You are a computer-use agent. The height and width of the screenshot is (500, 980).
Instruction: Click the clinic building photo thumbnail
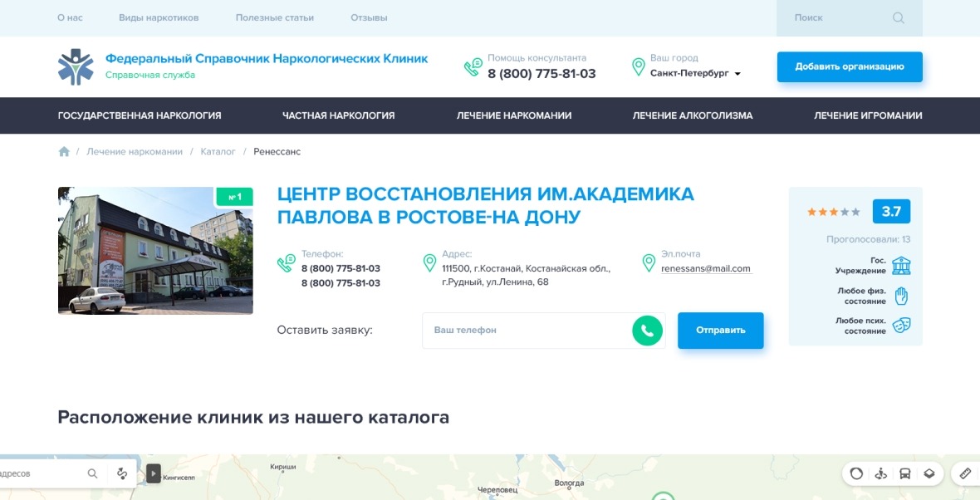pyautogui.click(x=155, y=250)
